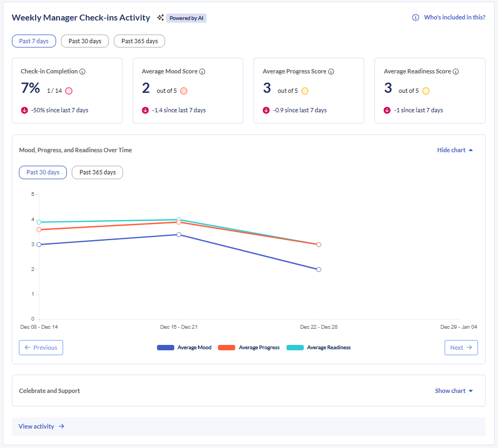
Task: Click Average Readiness Score info icon
Action: [x=456, y=71]
